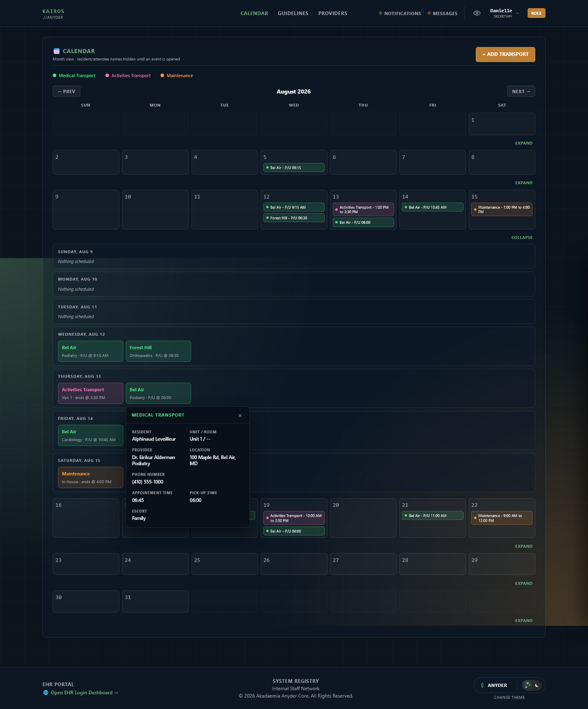Screen dimensions: 588x709
Task: Open Notifications in the header
Action: [400, 13]
